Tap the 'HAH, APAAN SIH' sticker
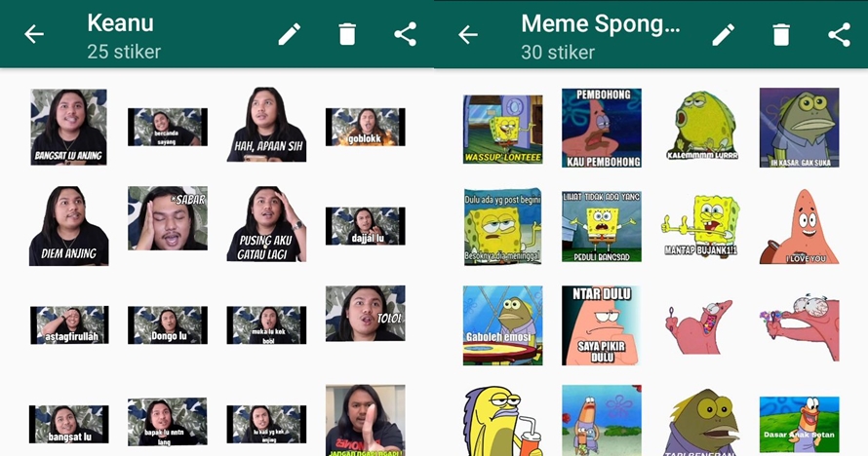Screen dimensions: 868x456 point(266,125)
